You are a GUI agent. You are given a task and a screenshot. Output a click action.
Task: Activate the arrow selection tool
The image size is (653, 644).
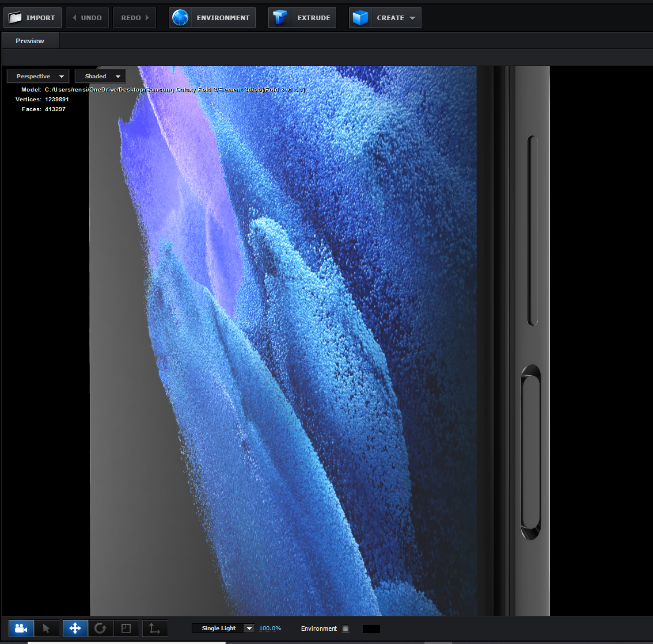47,628
